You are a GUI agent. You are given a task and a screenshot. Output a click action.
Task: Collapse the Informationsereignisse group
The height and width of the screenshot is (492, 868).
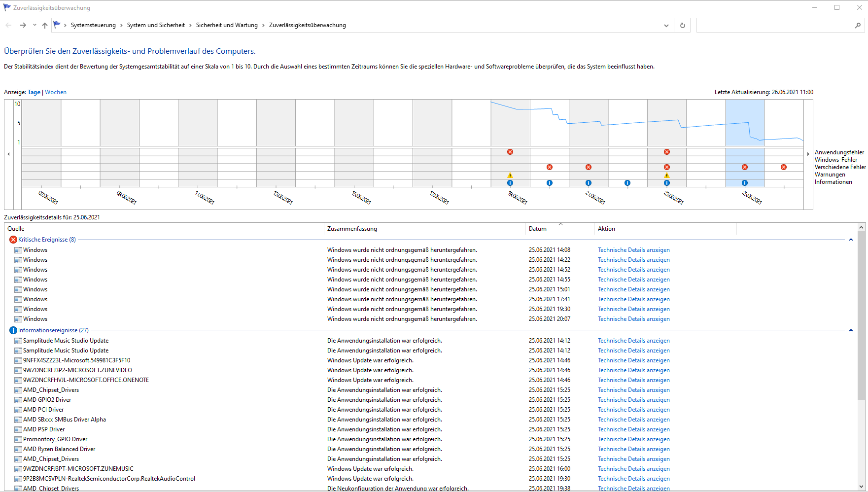851,330
